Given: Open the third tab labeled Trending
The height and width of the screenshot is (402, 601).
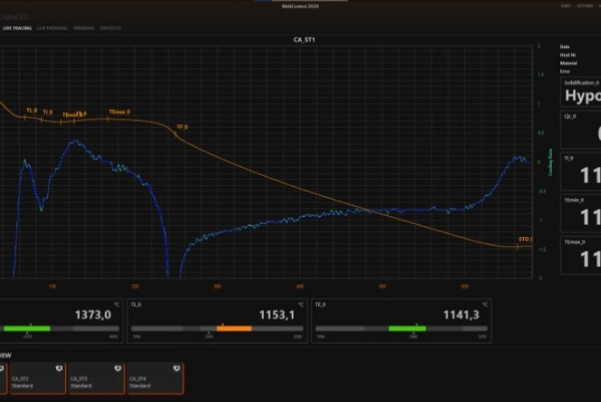Looking at the screenshot, I should [84, 28].
